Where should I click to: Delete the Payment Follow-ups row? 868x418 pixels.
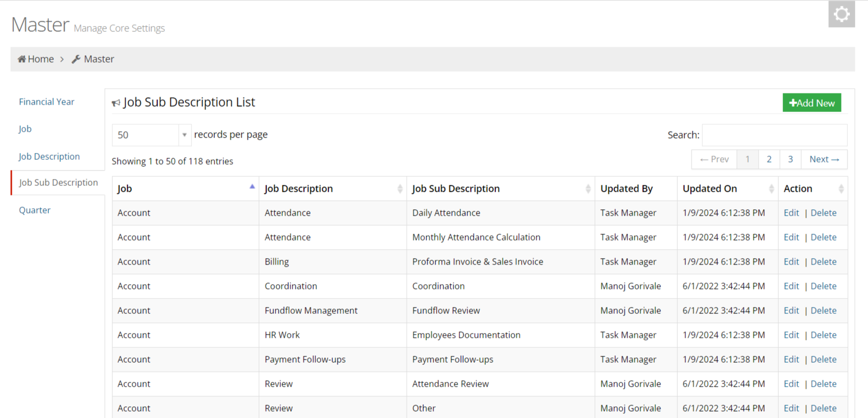pyautogui.click(x=823, y=359)
